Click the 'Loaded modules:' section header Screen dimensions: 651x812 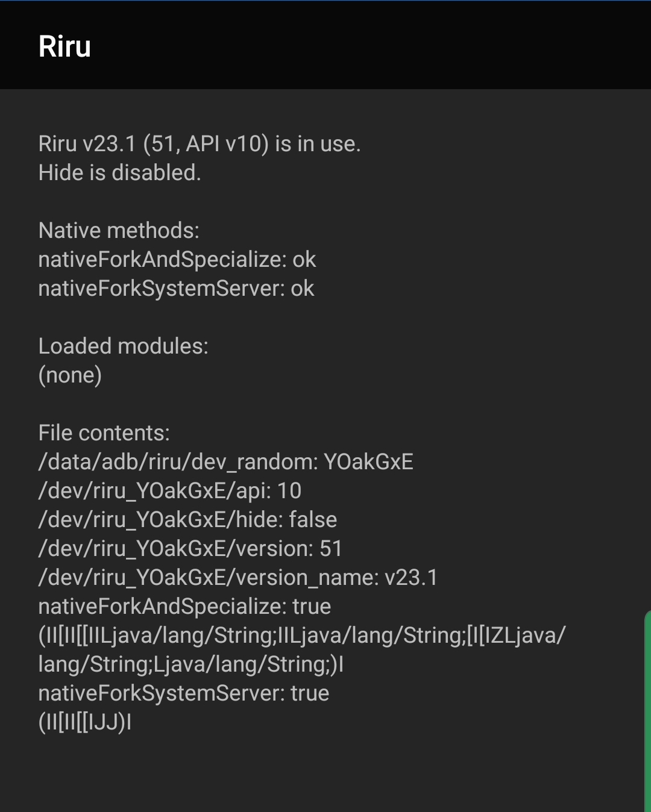[122, 346]
